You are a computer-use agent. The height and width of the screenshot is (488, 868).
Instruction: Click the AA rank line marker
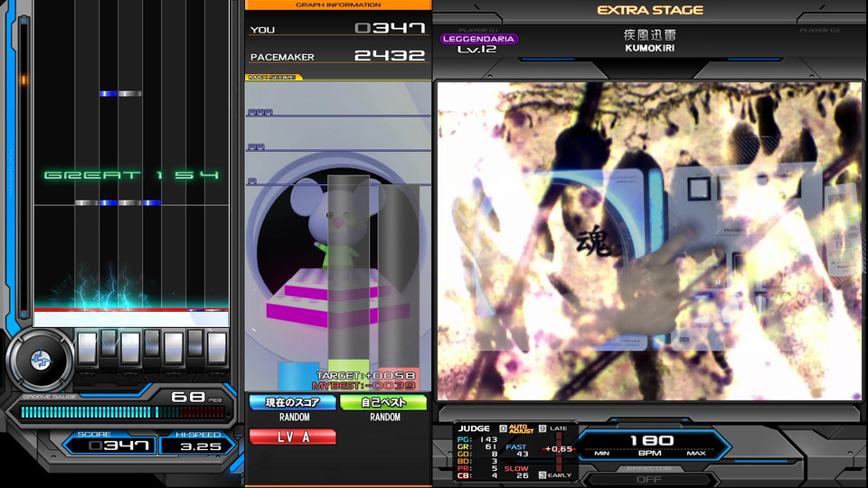point(256,146)
